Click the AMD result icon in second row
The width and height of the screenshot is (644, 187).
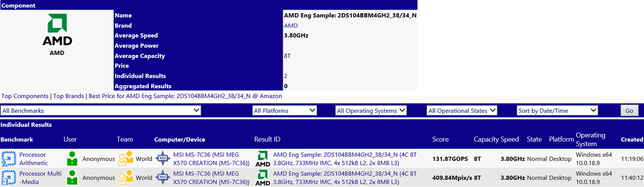click(263, 177)
